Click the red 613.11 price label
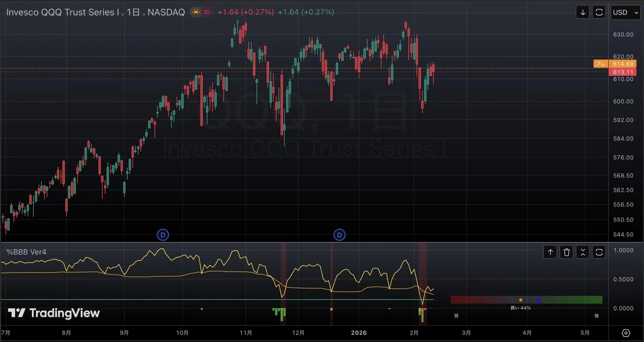 624,71
